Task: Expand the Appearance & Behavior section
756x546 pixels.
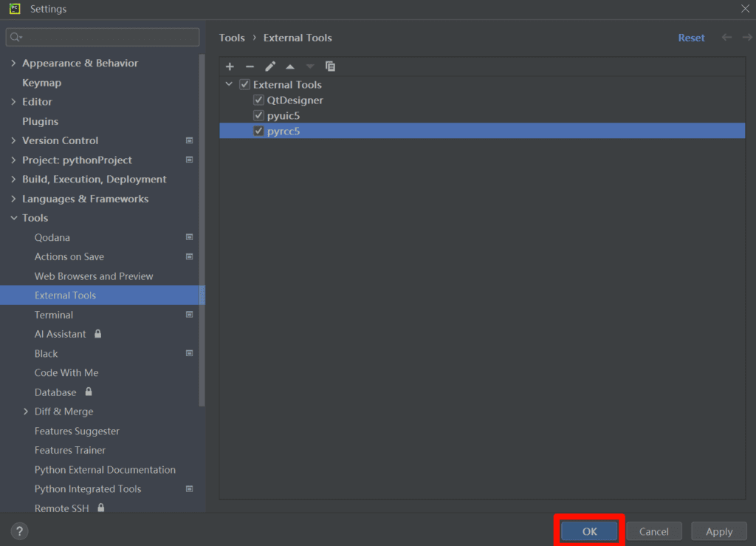Action: point(13,64)
